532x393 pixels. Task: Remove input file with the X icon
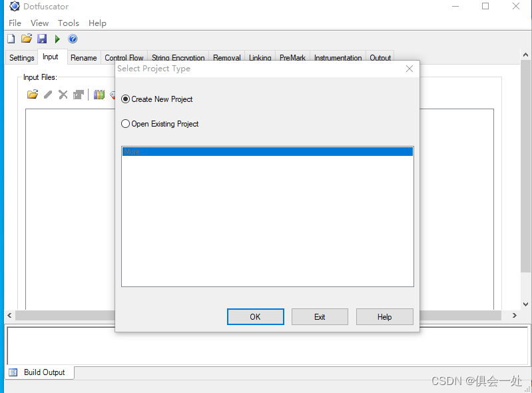tap(63, 95)
